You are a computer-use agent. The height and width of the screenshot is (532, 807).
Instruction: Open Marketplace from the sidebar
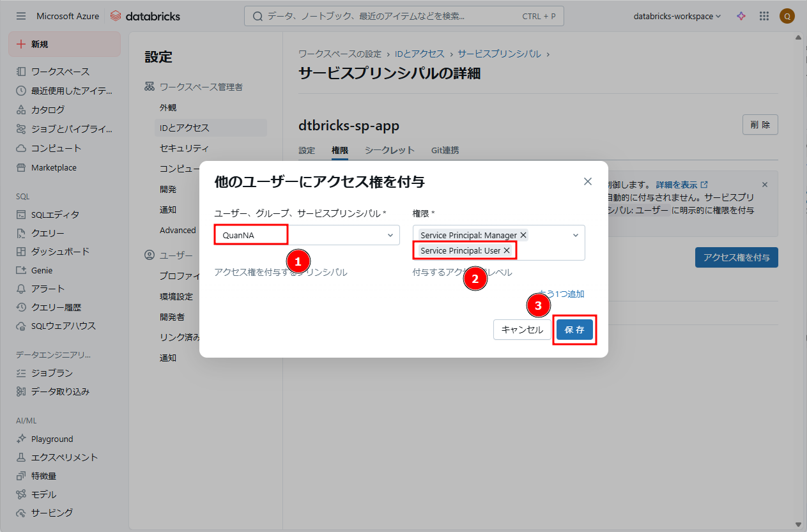pos(54,167)
